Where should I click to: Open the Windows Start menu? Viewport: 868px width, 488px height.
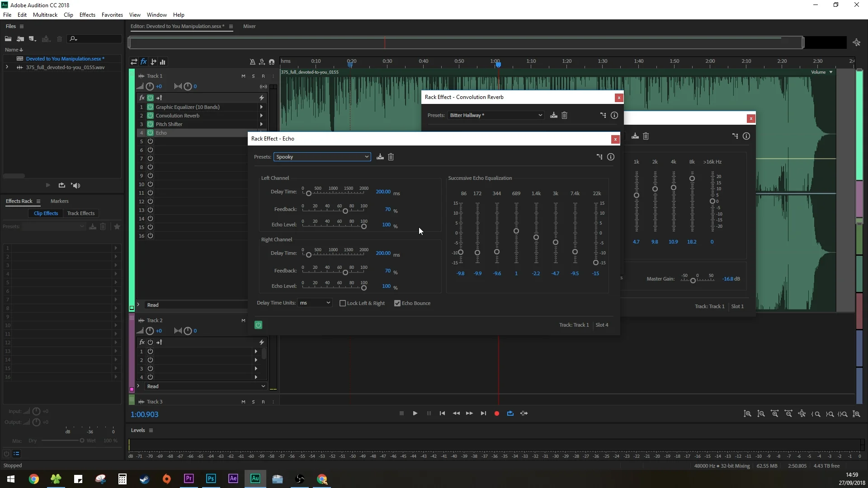[11, 479]
